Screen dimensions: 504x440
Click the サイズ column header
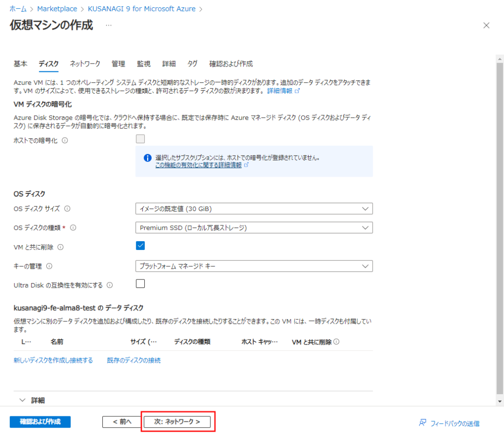click(143, 342)
